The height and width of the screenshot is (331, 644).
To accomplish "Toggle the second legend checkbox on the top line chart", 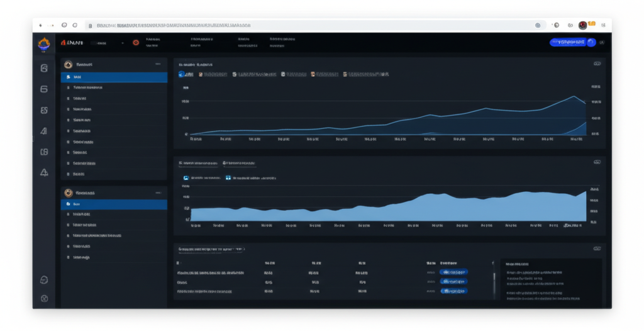I will [x=201, y=74].
